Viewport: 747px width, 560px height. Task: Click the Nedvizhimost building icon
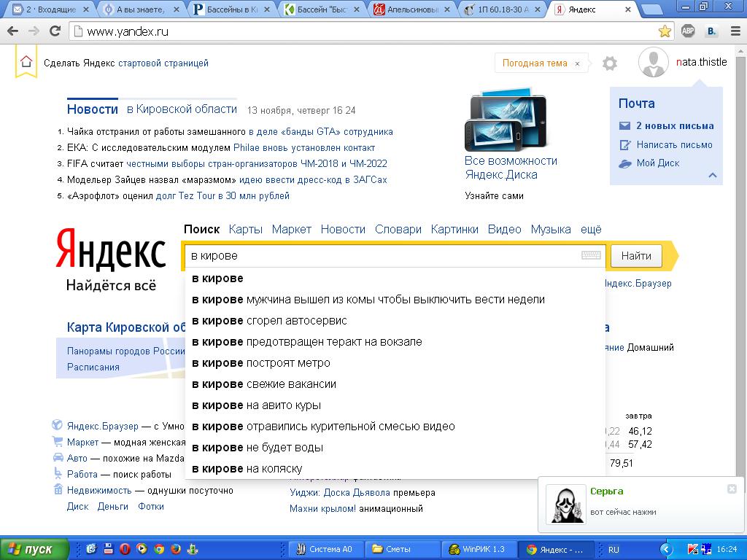pos(58,489)
